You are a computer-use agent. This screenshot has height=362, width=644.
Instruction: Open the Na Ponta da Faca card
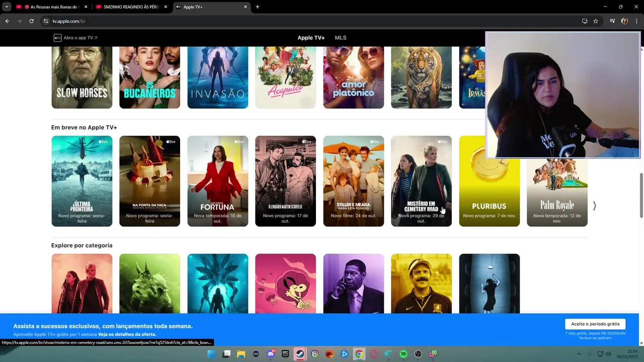(x=149, y=181)
